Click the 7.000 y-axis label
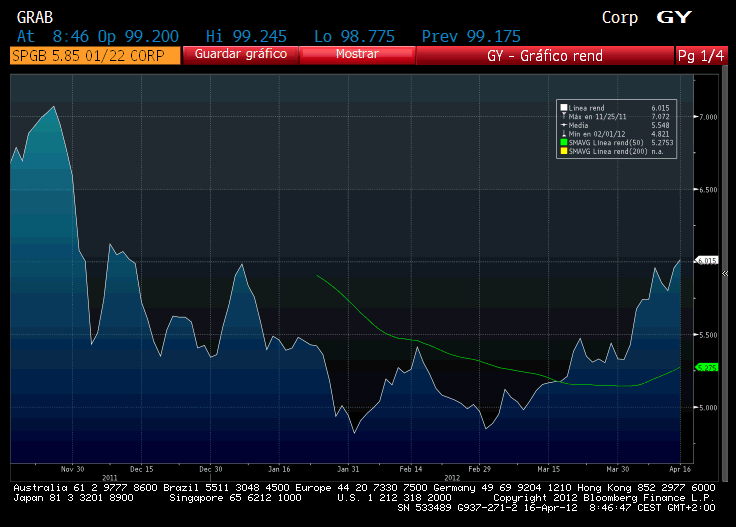The width and height of the screenshot is (736, 527). 708,117
